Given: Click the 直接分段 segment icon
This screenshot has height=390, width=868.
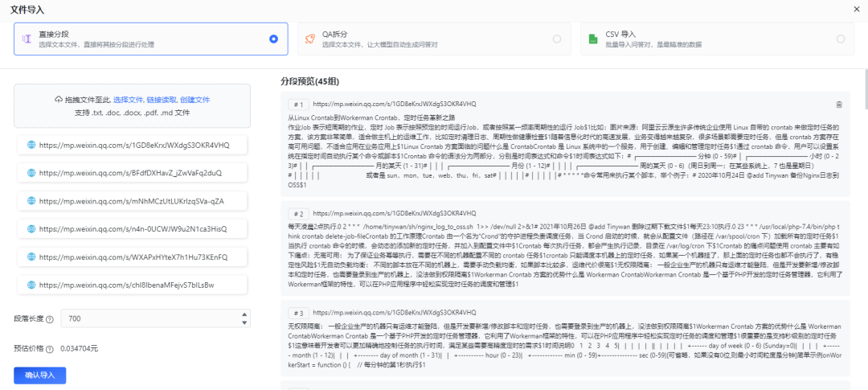Looking at the screenshot, I should (27, 39).
